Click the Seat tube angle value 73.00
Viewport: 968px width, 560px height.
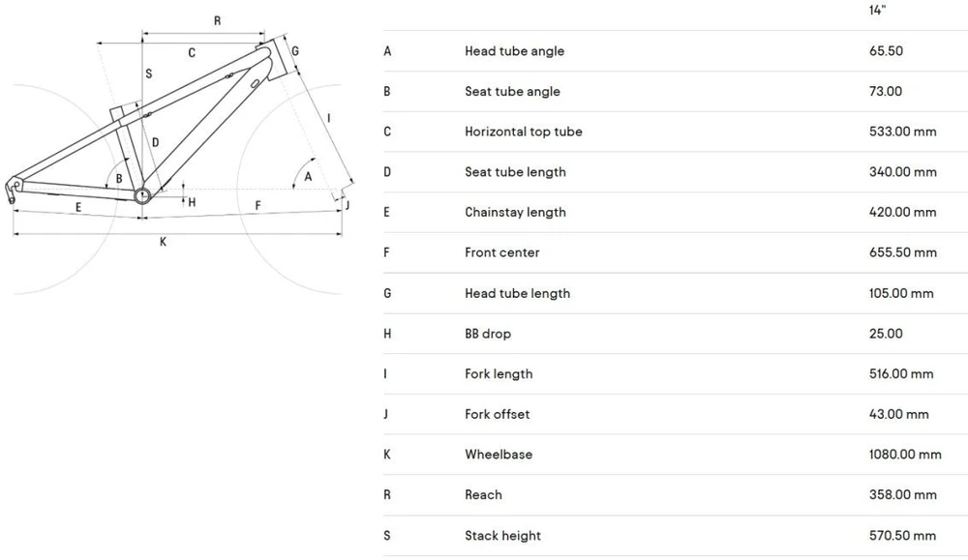(x=886, y=91)
